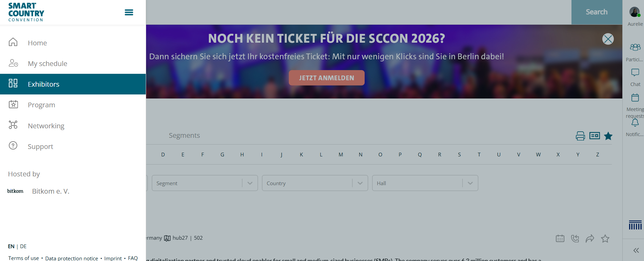Expand the Segment dropdown
644x261 pixels.
pos(205,183)
